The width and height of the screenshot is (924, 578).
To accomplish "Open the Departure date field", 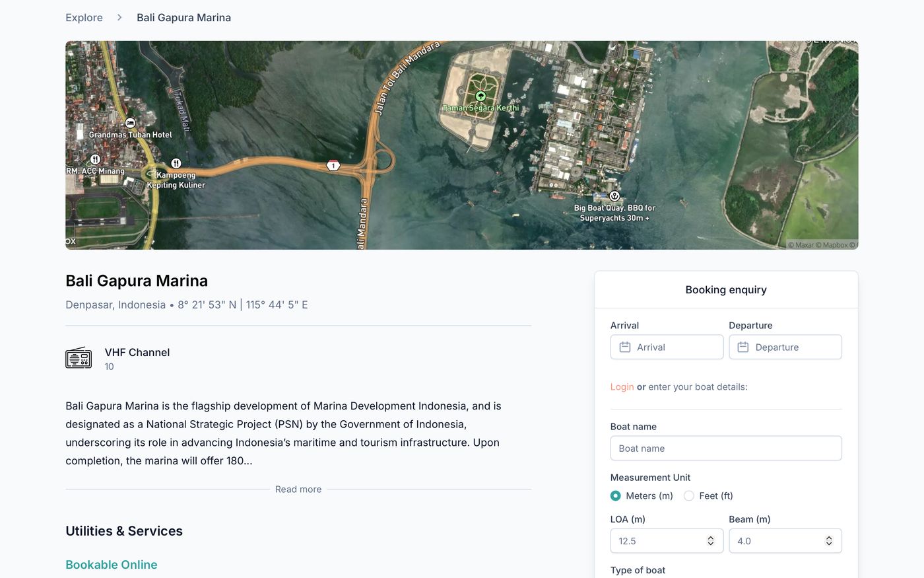I will coord(785,347).
